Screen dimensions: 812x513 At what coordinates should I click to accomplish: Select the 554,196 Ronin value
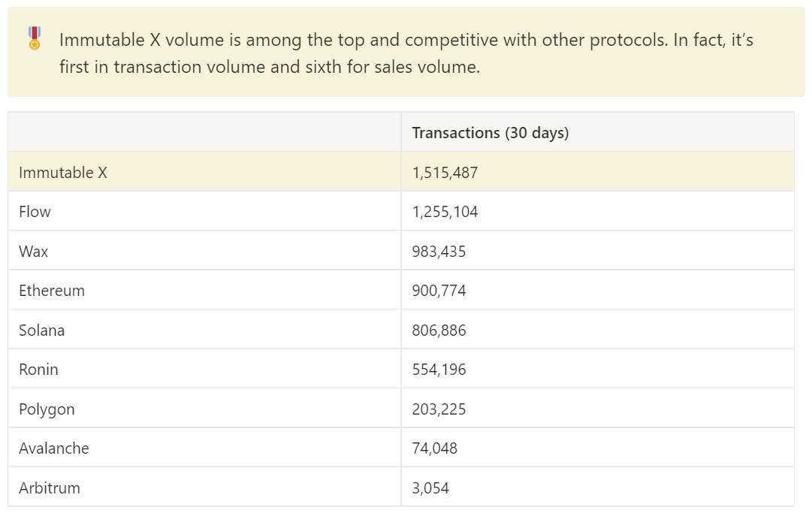(x=439, y=370)
